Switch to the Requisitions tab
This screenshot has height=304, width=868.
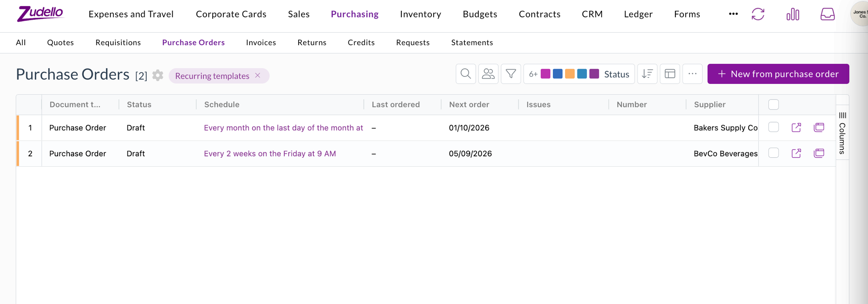click(118, 42)
